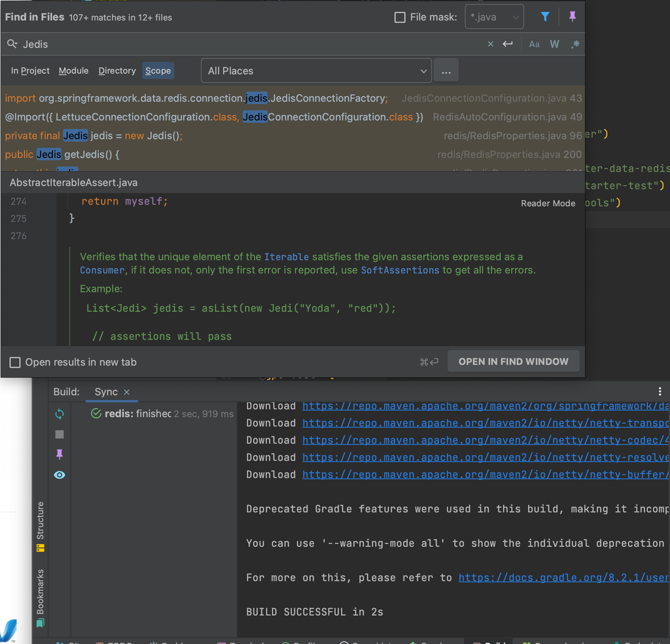Open the Structure tool window
670x644 pixels.
(x=40, y=527)
